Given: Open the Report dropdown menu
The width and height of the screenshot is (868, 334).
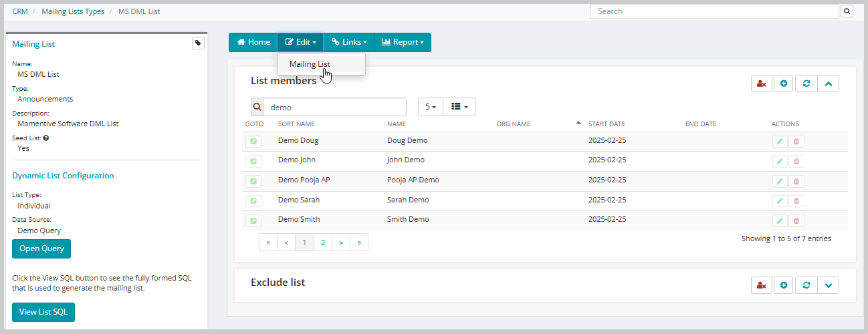Looking at the screenshot, I should 403,42.
